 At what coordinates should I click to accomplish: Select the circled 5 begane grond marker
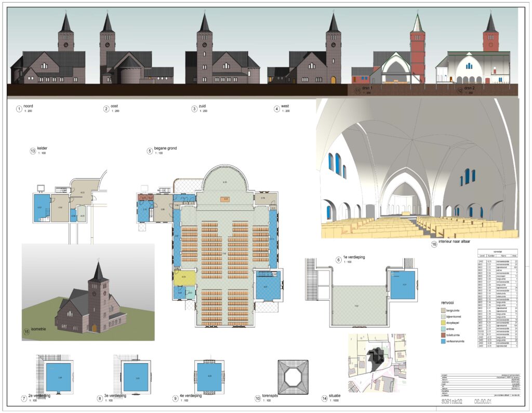click(x=150, y=151)
